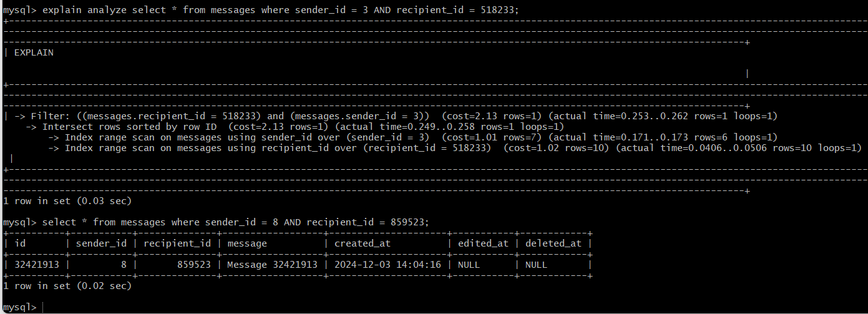Click the id column header
Screen dimensions: 868x314
tap(19, 243)
